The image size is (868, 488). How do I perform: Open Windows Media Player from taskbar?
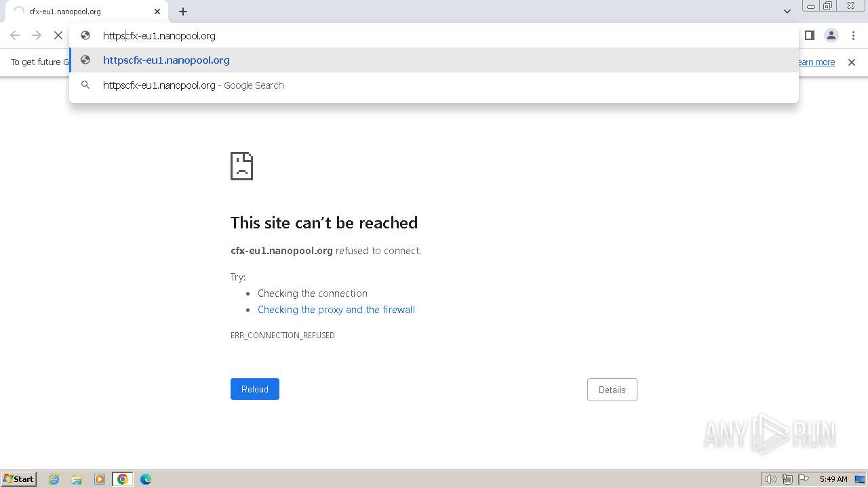point(100,479)
